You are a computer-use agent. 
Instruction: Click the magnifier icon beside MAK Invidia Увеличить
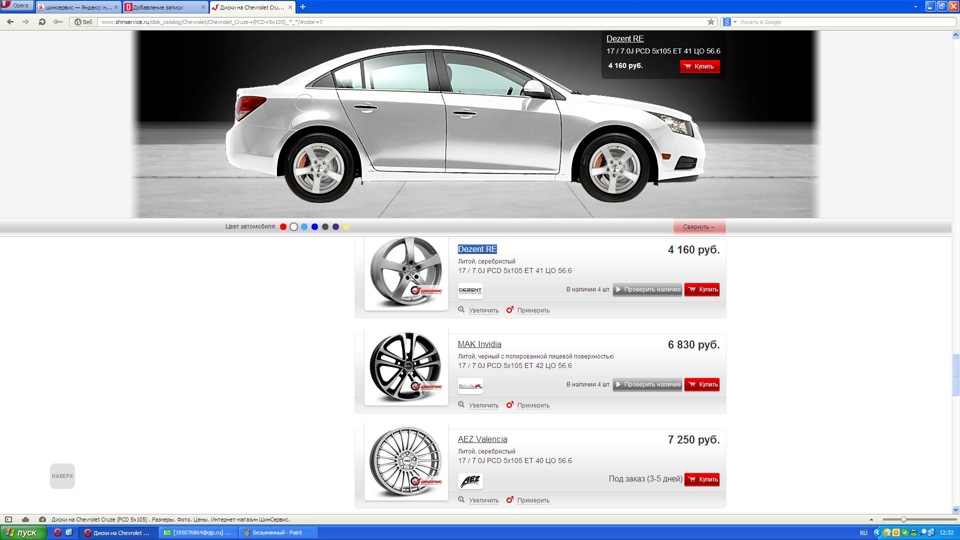point(461,405)
